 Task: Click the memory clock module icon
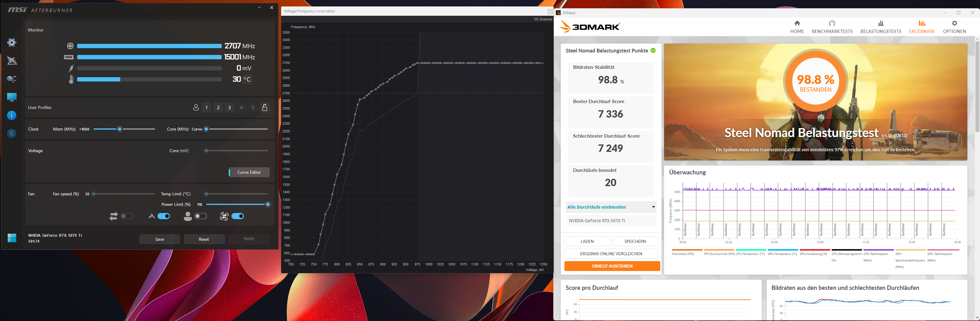(x=69, y=57)
